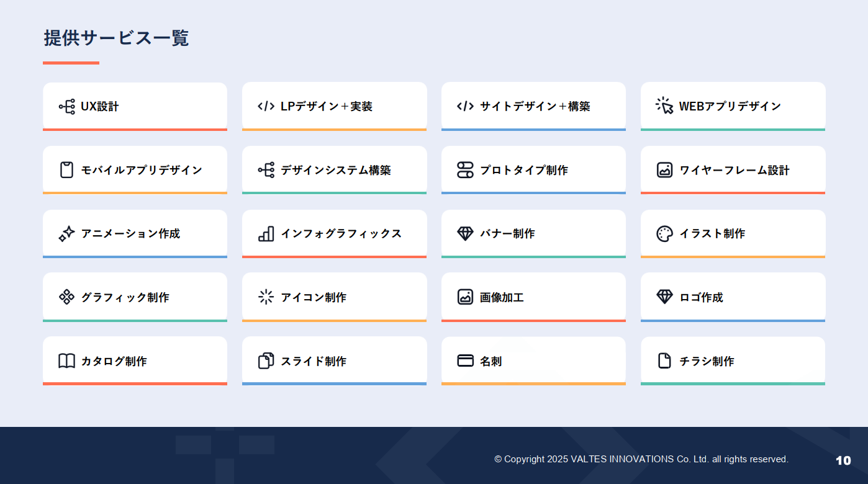
Task: Click the diamond icon beside バナー制作
Action: pyautogui.click(x=465, y=234)
